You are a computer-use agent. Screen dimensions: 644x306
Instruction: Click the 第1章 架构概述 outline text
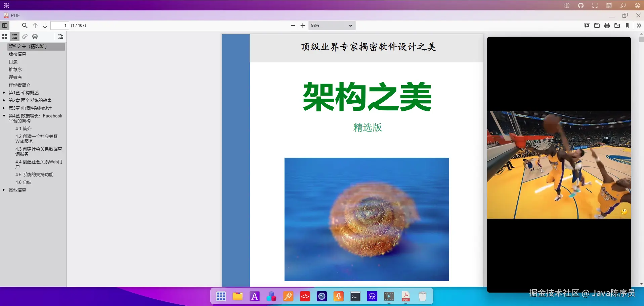tap(24, 93)
